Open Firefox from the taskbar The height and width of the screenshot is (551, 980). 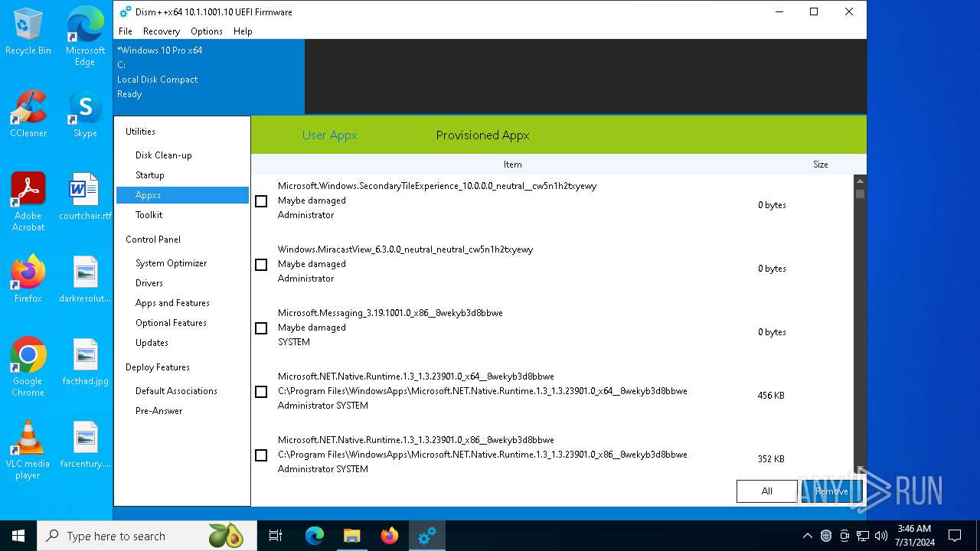[389, 536]
